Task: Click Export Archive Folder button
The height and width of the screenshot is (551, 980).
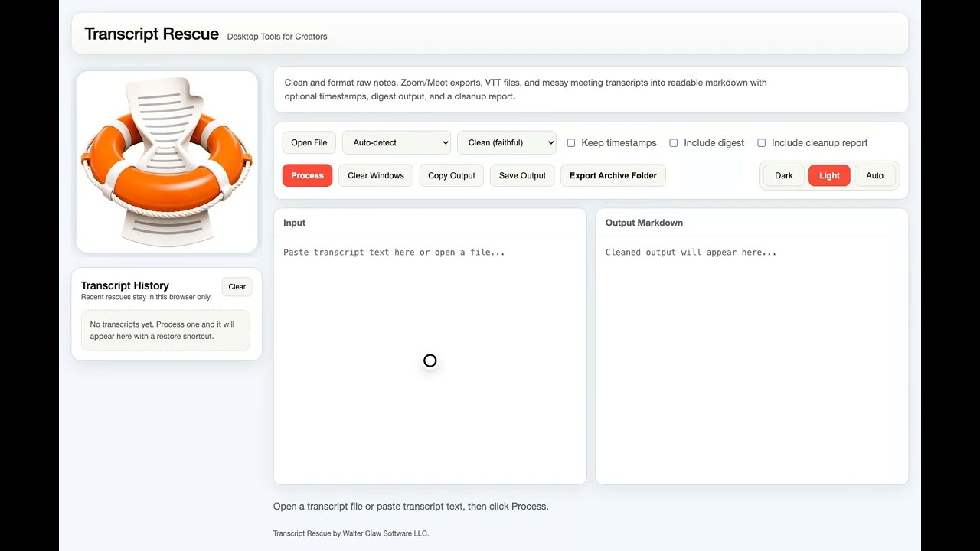Action: (x=613, y=175)
